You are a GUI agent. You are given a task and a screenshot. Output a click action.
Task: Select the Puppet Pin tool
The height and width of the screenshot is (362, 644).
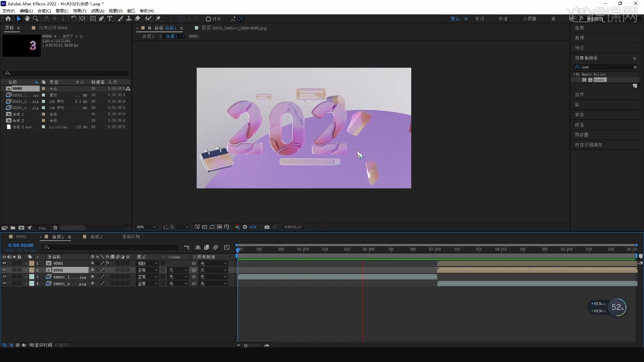pyautogui.click(x=158, y=19)
